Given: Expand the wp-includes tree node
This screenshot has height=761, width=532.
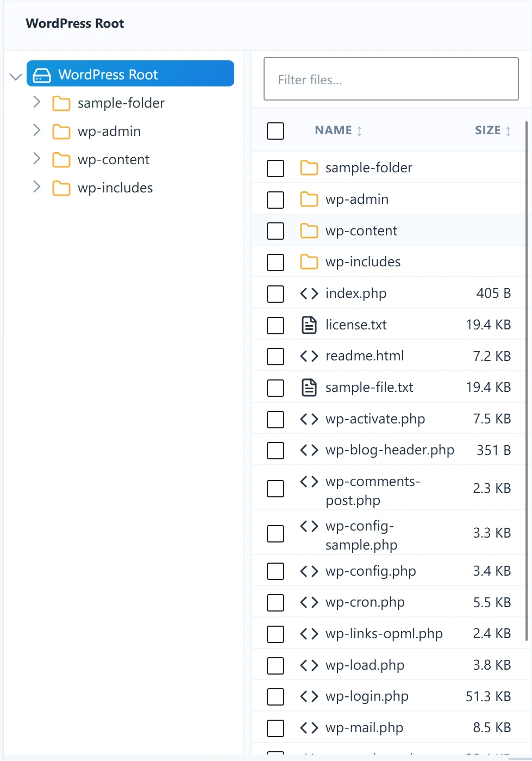Looking at the screenshot, I should tap(36, 186).
